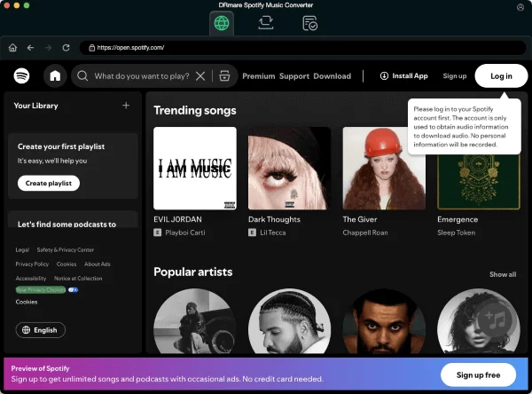Click the Log in button

point(501,76)
